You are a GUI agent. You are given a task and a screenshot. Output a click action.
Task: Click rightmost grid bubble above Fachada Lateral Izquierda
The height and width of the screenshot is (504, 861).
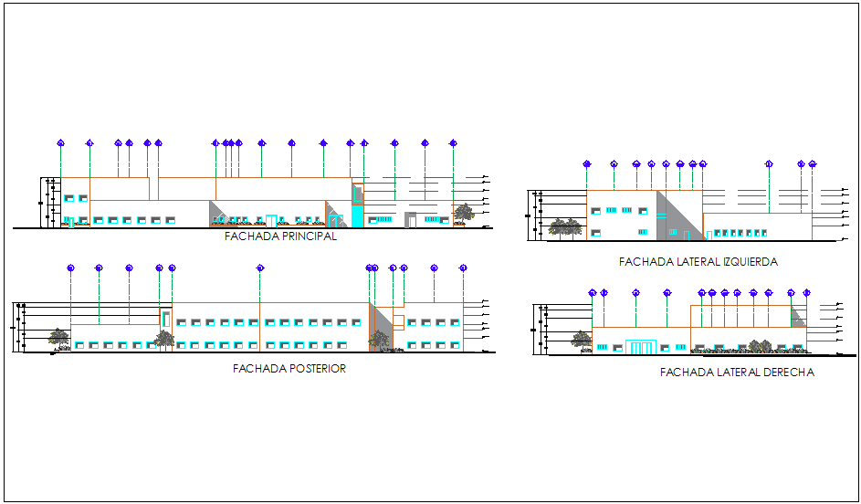tap(813, 164)
